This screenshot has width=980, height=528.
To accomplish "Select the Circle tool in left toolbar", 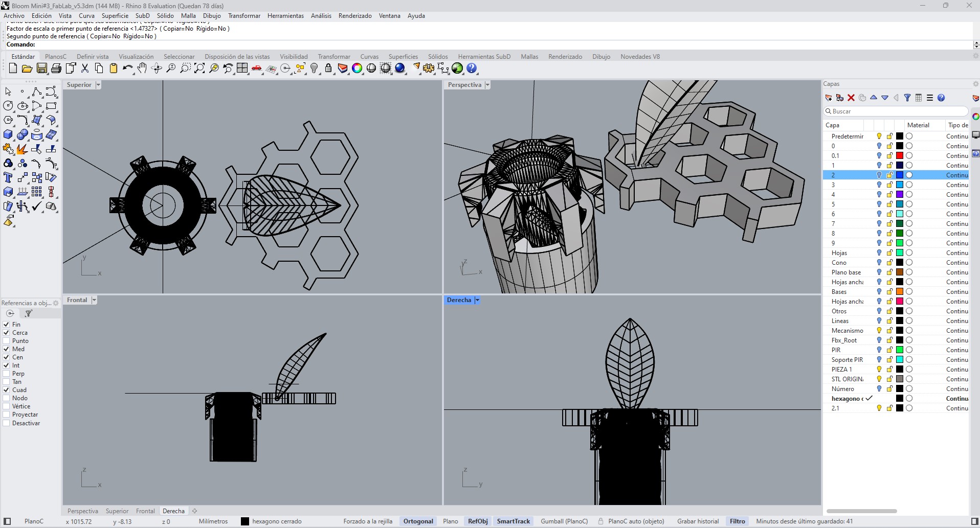I will point(8,106).
